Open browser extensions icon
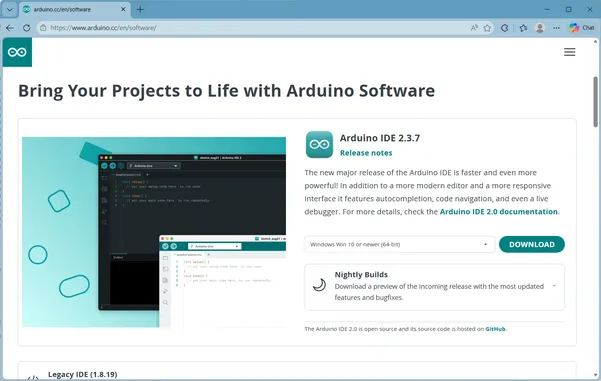This screenshot has height=381, width=601. 504,28
